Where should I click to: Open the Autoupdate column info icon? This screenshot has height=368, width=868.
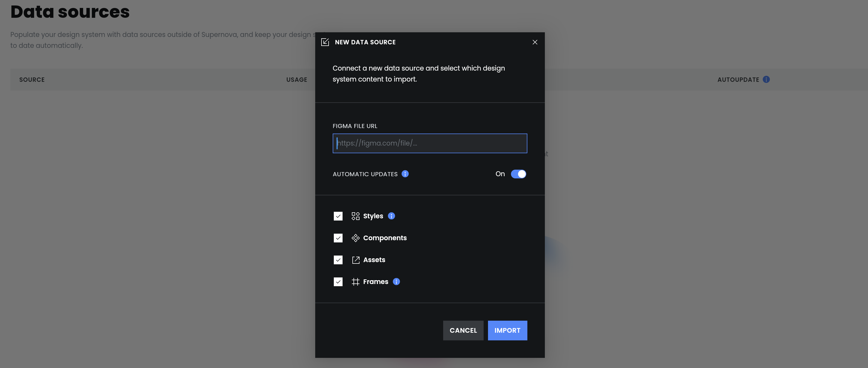(766, 79)
